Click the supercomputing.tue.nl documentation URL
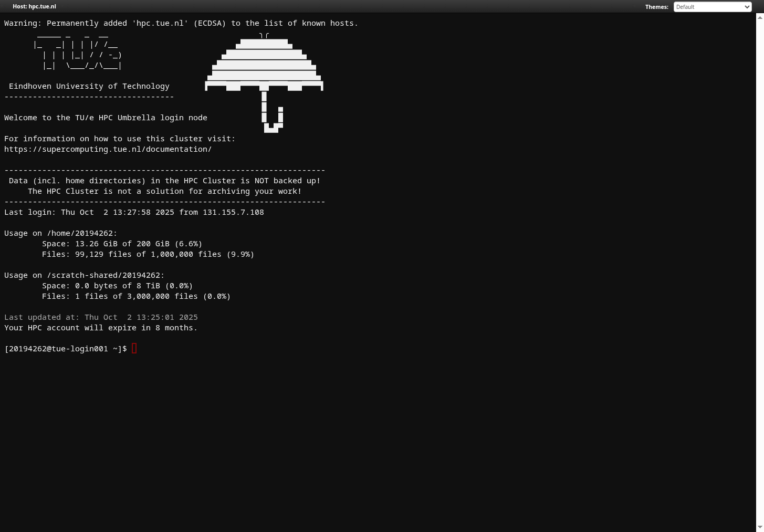The image size is (764, 532). [108, 149]
